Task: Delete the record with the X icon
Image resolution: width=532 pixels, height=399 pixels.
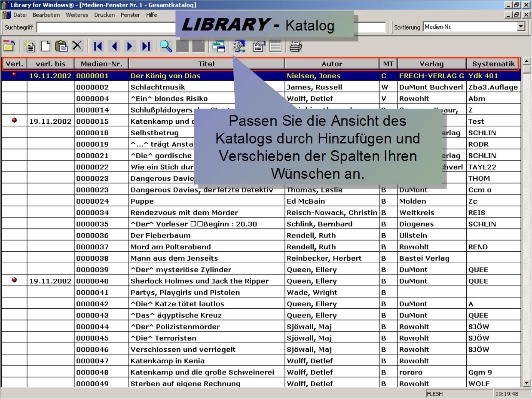Action: point(77,46)
